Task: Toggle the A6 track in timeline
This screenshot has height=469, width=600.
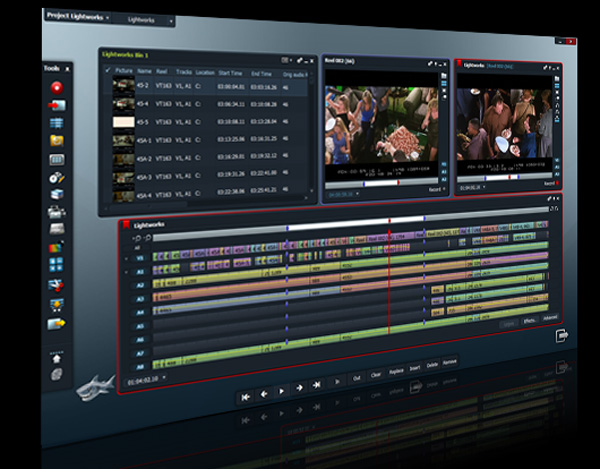Action: [x=140, y=340]
